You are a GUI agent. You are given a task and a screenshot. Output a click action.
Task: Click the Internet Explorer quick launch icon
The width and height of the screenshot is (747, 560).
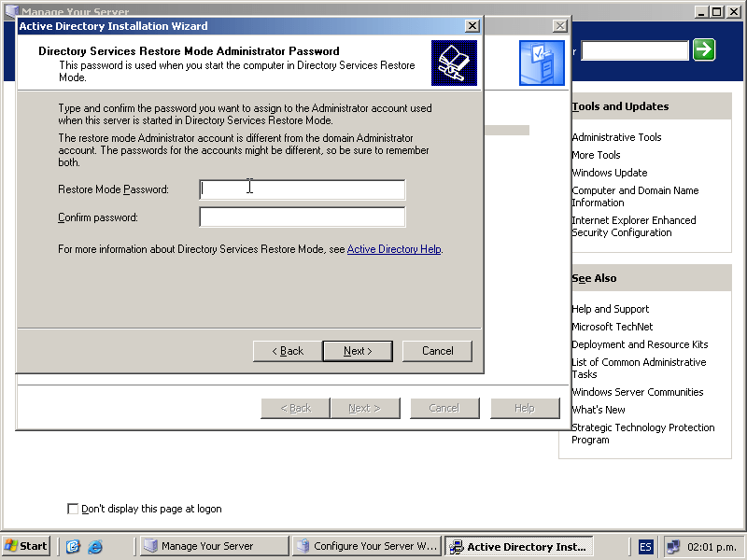tap(94, 547)
